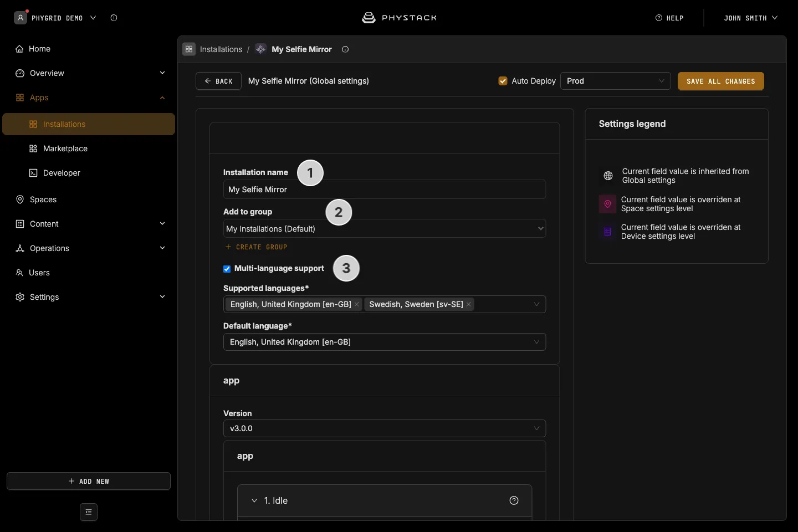The height and width of the screenshot is (532, 798).
Task: Open the Prod environment dropdown
Action: 616,81
